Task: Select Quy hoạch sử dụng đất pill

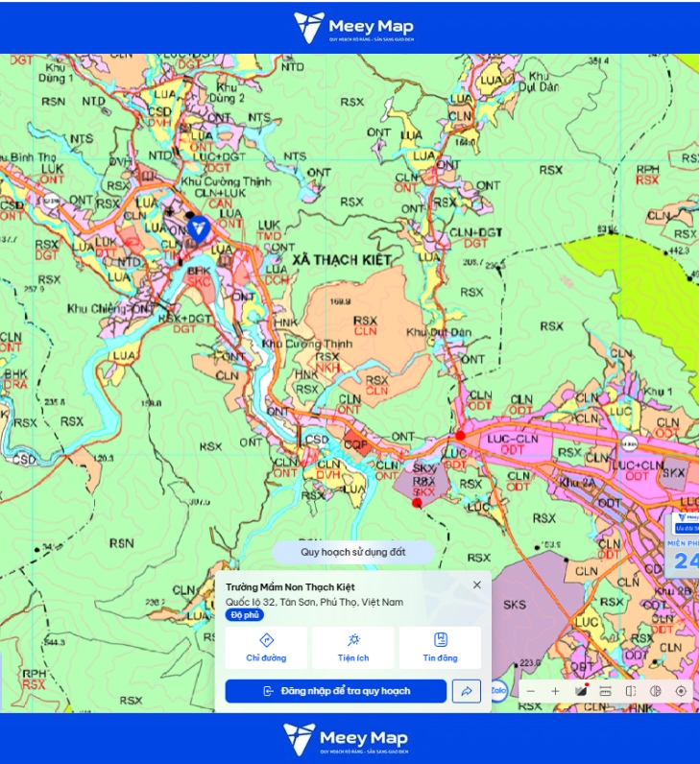Action: 353,552
